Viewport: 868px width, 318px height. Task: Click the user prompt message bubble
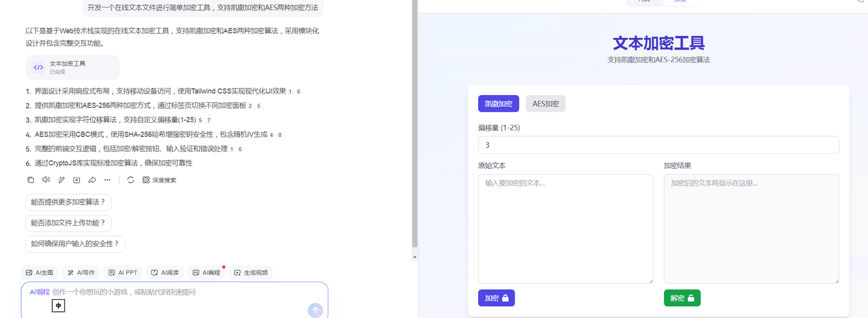tap(203, 8)
